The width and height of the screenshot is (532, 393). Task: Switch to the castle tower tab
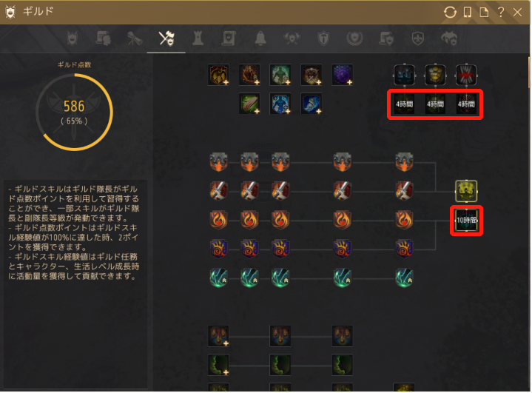click(198, 38)
